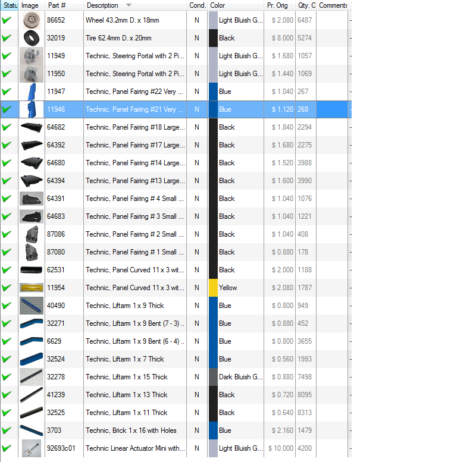Pick the panel fairing #14 image, part 64680
Viewport: 476px width, 462px height.
[32, 163]
